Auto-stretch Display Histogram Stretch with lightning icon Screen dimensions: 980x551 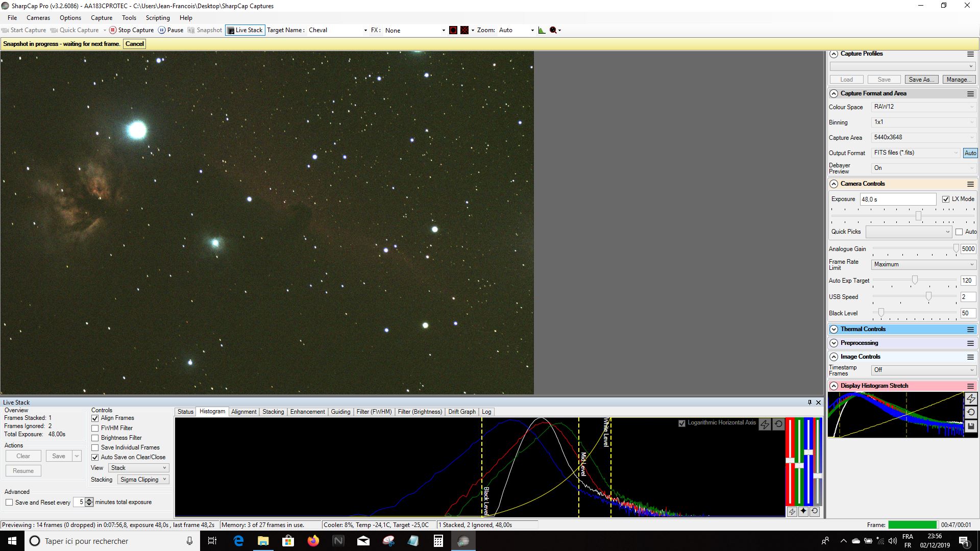pos(971,398)
